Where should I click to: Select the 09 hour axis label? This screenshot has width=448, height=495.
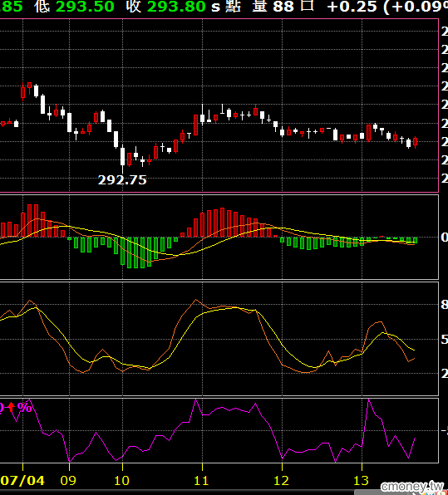[68, 481]
